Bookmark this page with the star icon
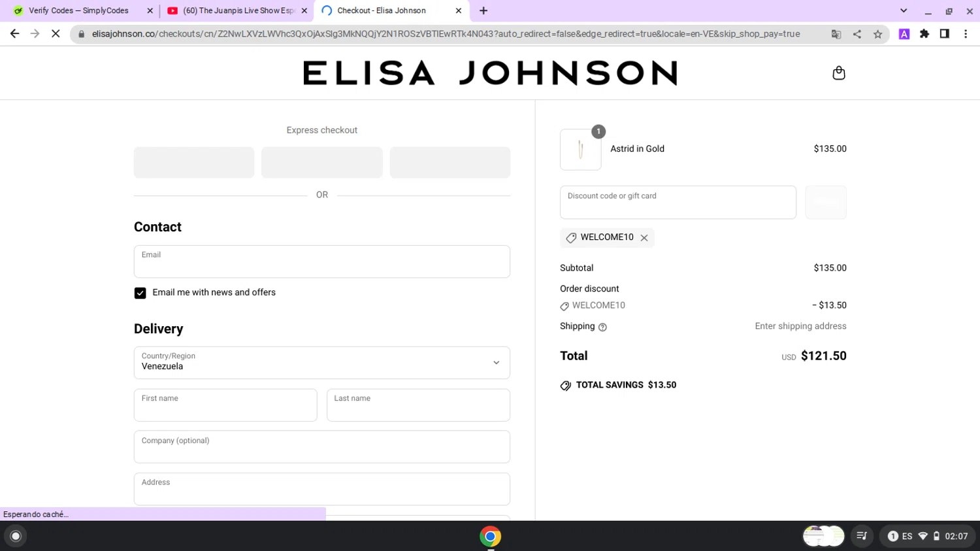 pos(877,34)
